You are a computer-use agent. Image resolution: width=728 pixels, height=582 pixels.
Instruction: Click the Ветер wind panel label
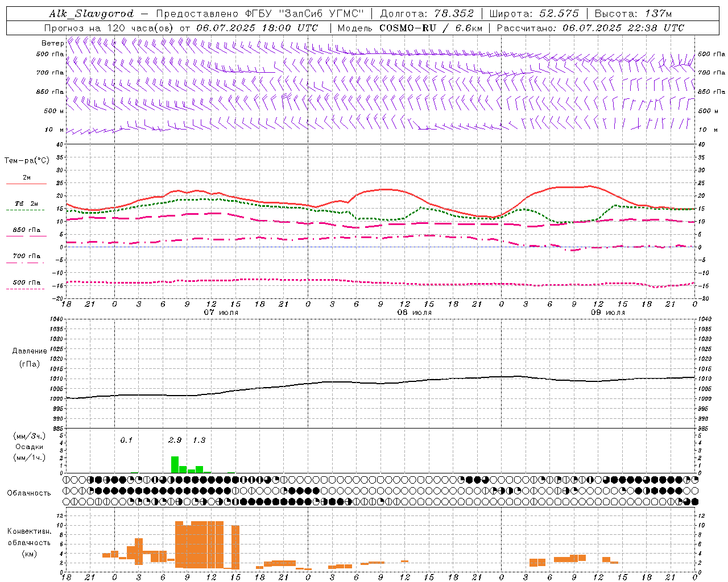(x=52, y=43)
